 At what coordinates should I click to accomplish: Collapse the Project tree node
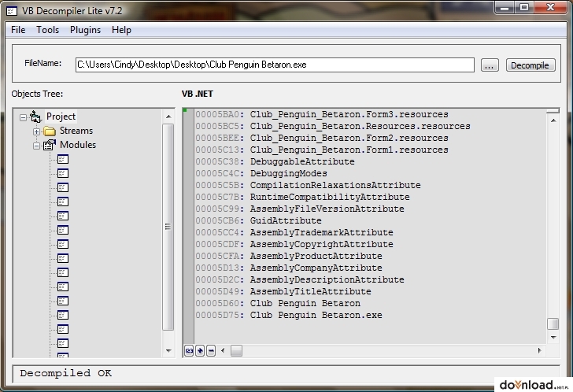(x=23, y=117)
